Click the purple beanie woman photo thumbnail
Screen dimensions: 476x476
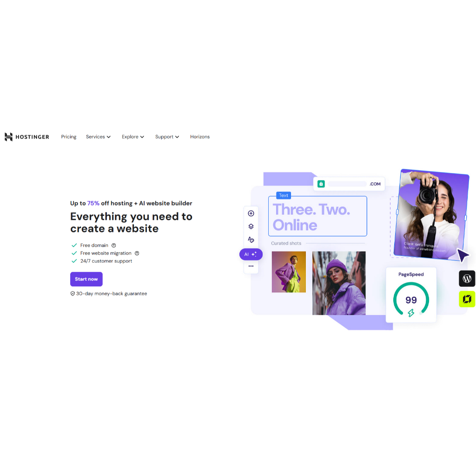pos(339,283)
